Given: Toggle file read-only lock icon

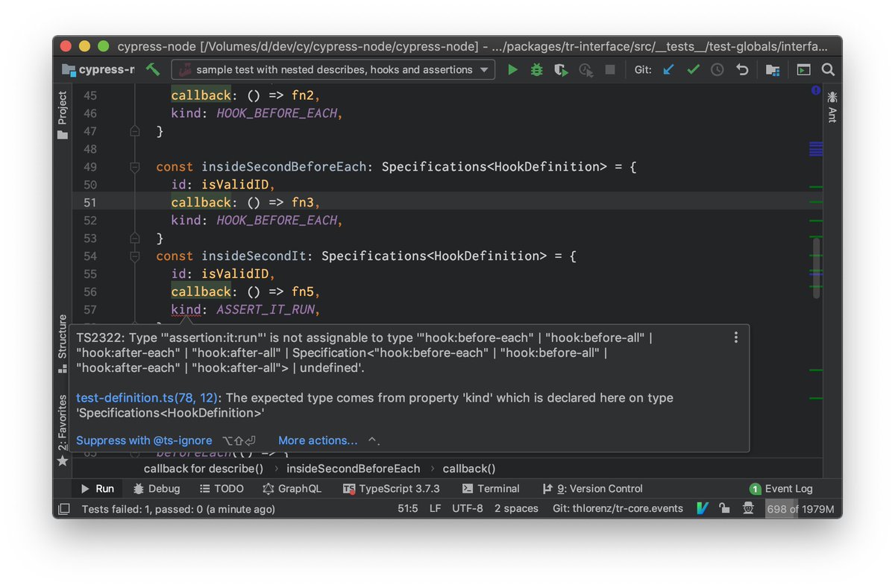Looking at the screenshot, I should pyautogui.click(x=723, y=509).
